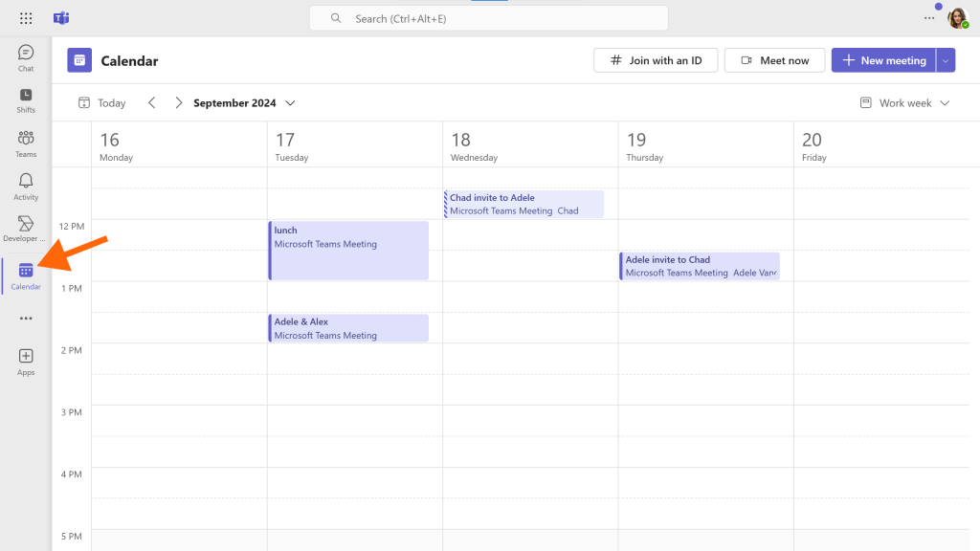Open the profile picture menu
Screen dimensions: 980x551
957,18
